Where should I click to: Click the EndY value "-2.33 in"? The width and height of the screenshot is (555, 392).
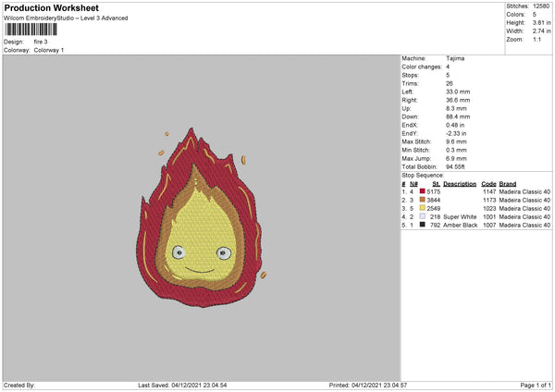(456, 134)
